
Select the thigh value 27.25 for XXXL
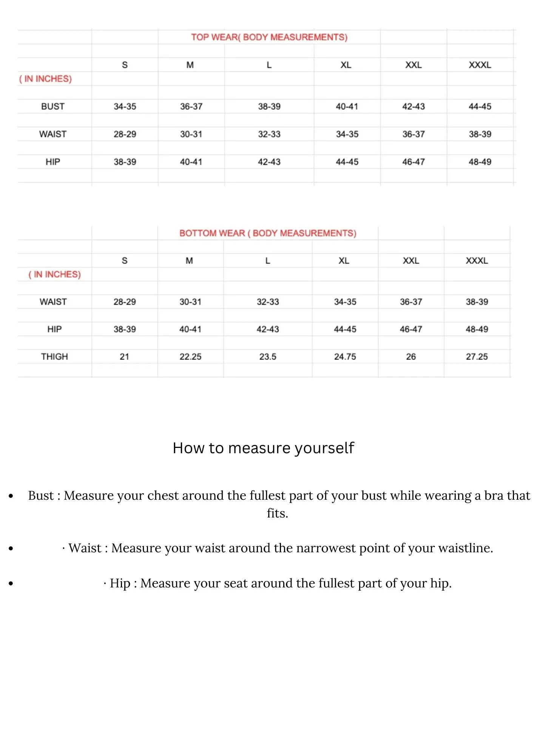[477, 356]
